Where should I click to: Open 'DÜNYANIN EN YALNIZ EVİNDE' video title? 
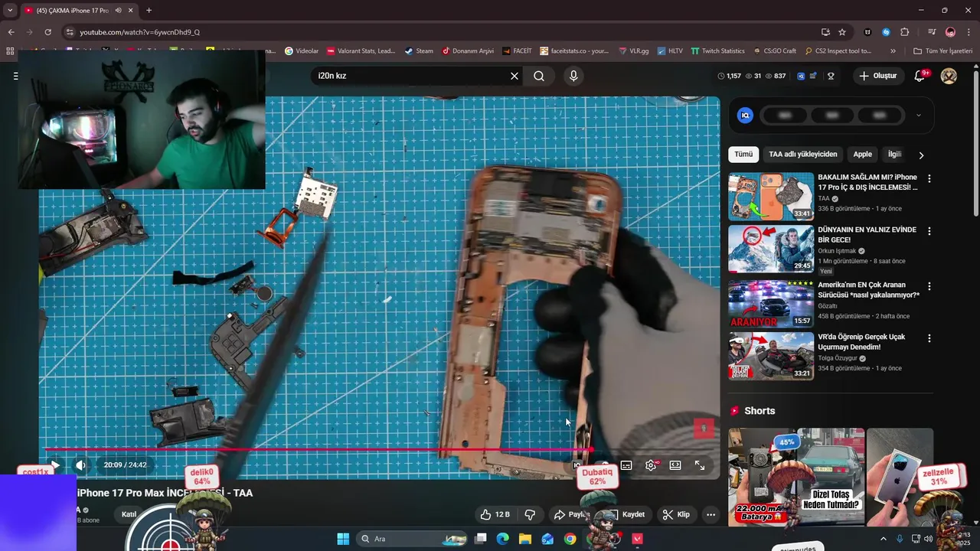click(x=866, y=235)
